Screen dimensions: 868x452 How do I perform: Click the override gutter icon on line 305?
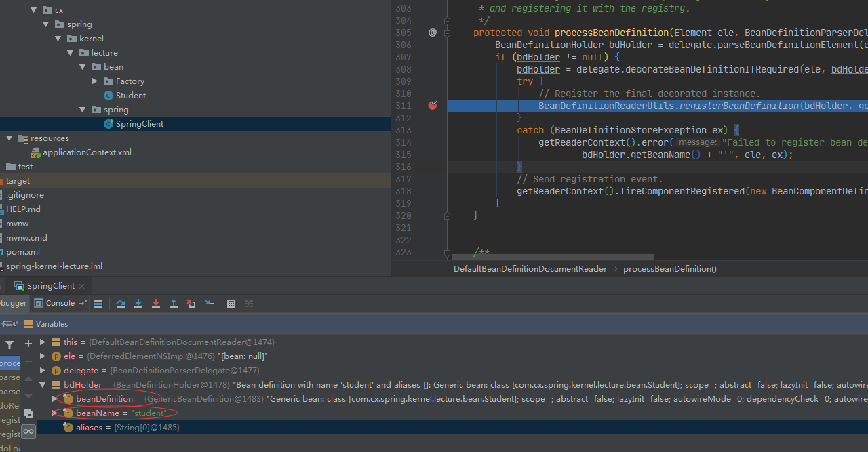click(x=433, y=33)
